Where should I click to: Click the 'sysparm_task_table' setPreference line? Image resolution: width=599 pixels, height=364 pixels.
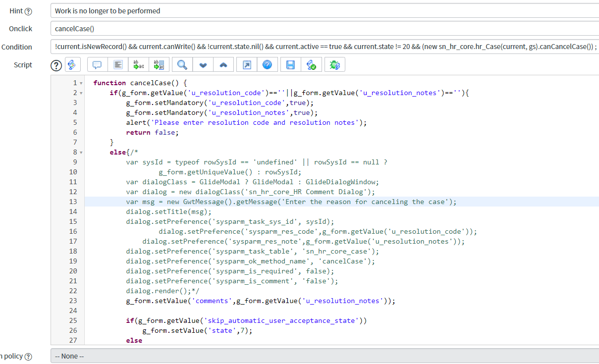pyautogui.click(x=252, y=251)
